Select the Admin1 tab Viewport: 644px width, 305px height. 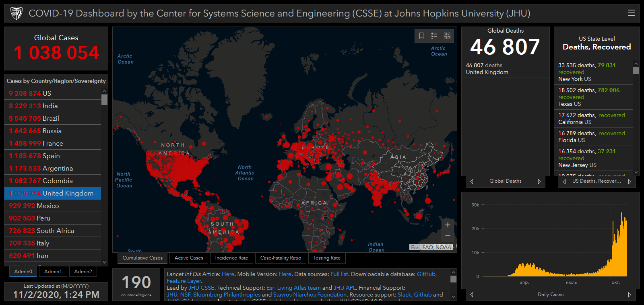coord(53,272)
